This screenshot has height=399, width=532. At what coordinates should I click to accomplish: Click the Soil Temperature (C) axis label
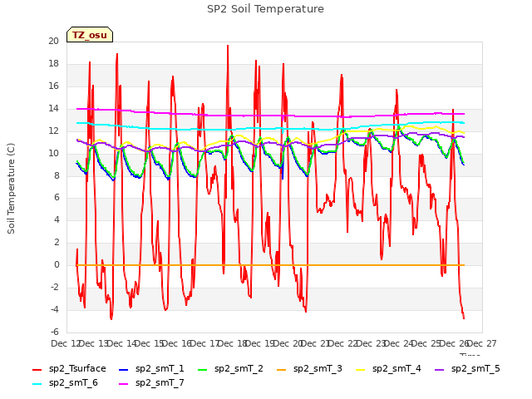point(11,189)
